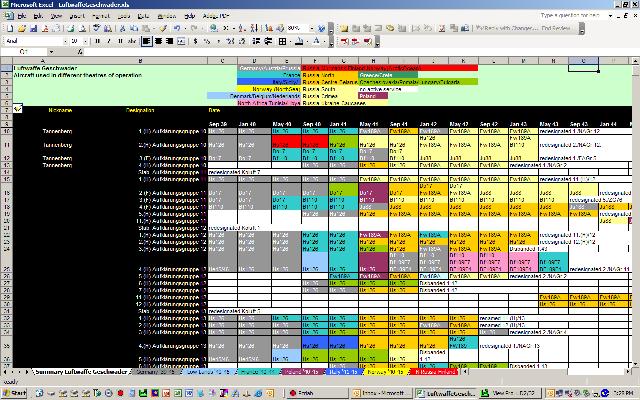Insert a new comment from the reviewing toolbar
The image size is (640, 400).
[344, 28]
